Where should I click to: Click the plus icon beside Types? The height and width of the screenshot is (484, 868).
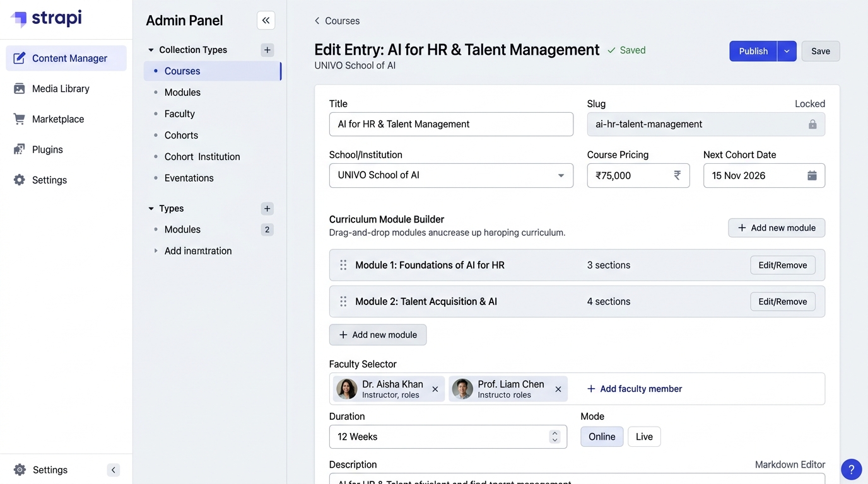pos(267,209)
